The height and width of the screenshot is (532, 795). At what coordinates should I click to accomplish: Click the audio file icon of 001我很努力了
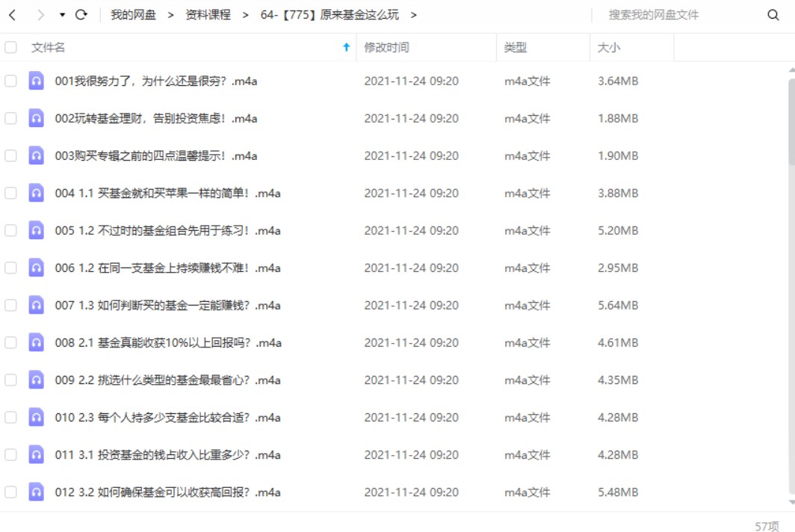(36, 81)
